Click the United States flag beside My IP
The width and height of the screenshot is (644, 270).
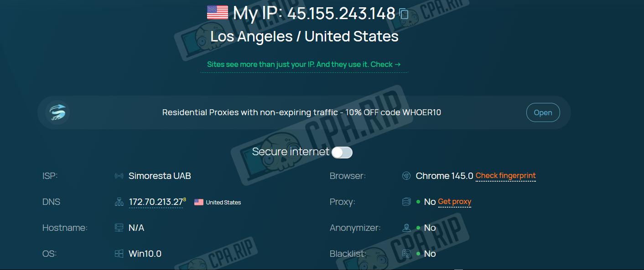coord(218,13)
